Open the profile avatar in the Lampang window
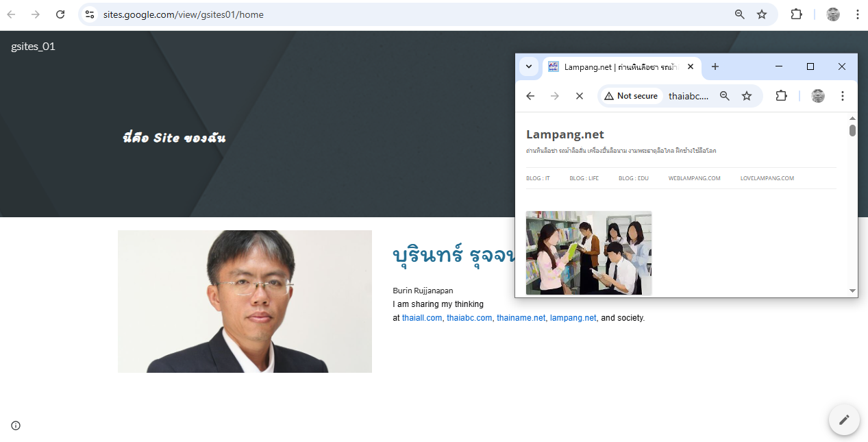 (817, 96)
